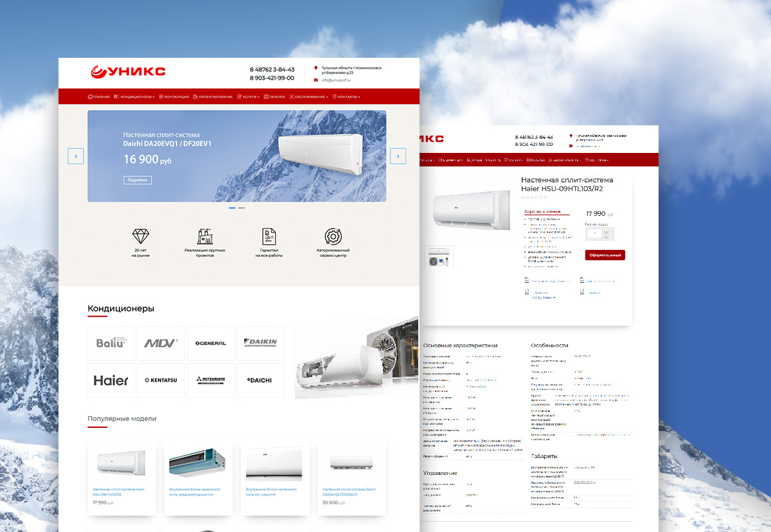Select the product thumbnail under the main photo

[439, 257]
